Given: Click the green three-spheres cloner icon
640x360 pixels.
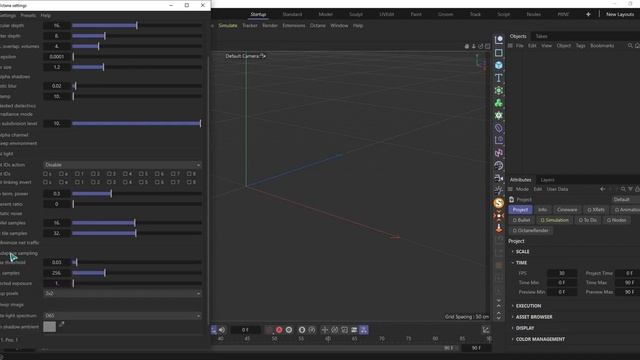Looking at the screenshot, I should tap(499, 103).
